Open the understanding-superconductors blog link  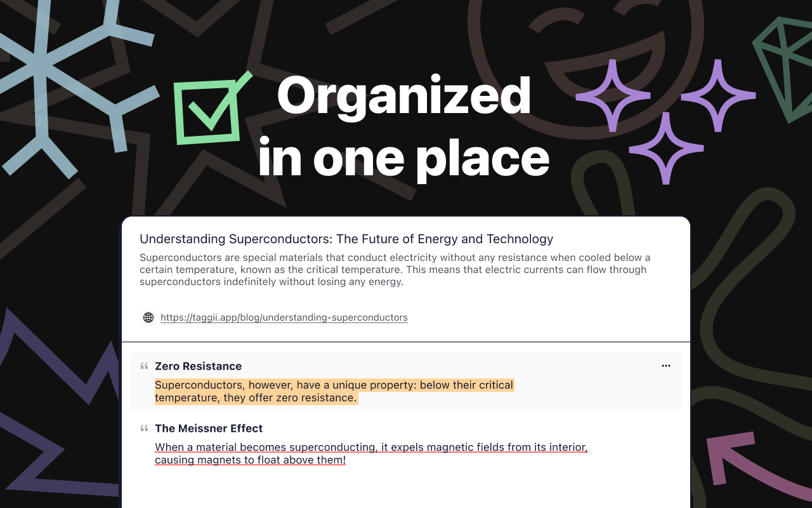pos(284,317)
